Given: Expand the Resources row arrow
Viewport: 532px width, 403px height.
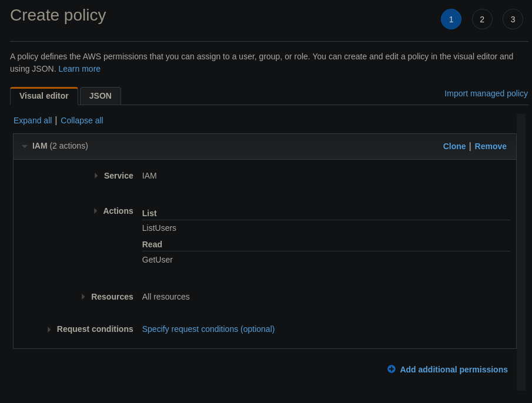Looking at the screenshot, I should coord(83,297).
